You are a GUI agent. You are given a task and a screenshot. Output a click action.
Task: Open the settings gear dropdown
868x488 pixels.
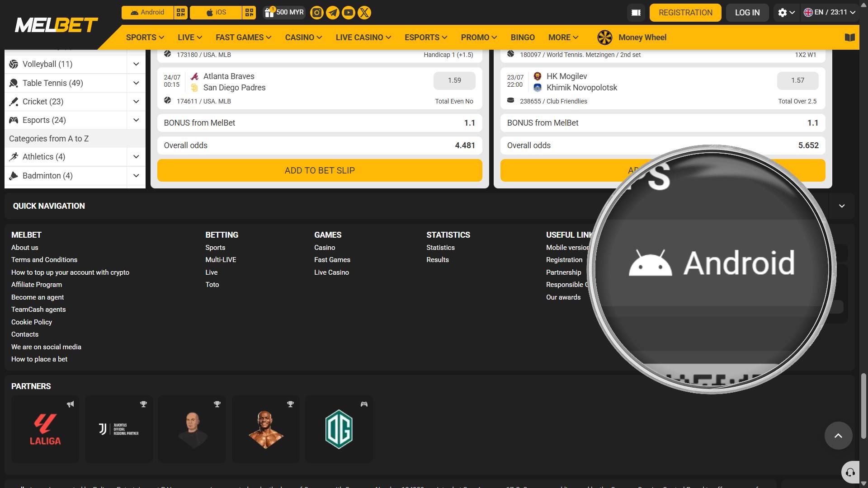tap(786, 13)
